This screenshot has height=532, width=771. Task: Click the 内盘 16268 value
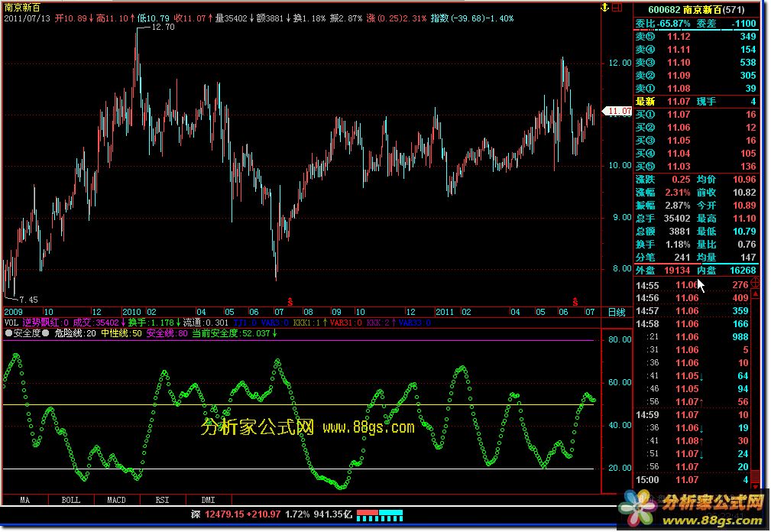743,271
